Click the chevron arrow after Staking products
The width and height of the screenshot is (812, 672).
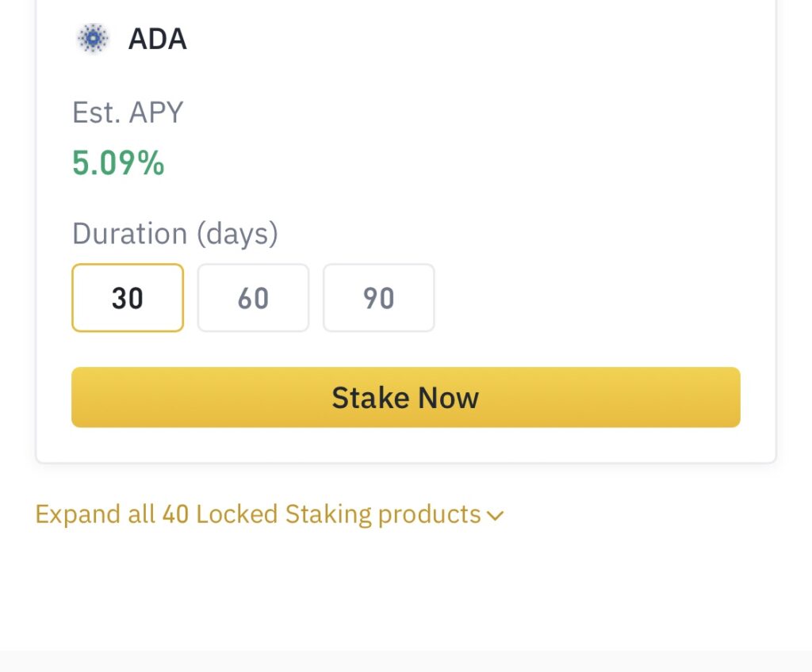(495, 516)
